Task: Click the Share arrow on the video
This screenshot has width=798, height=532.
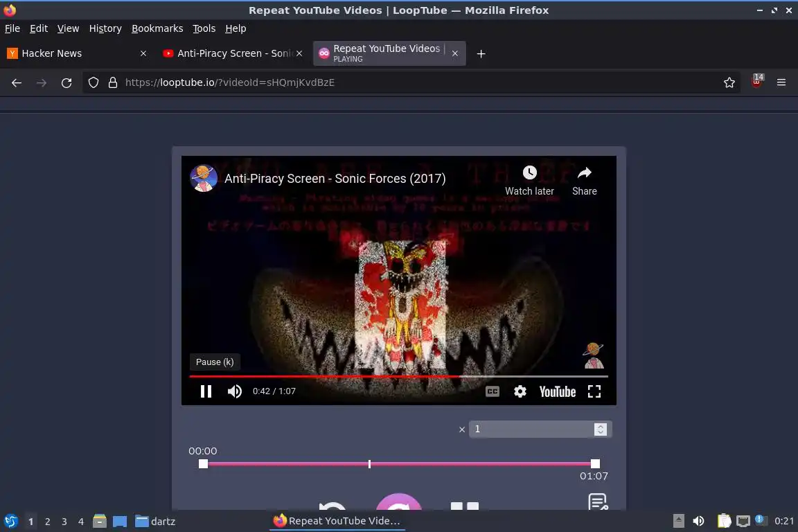Action: (x=584, y=172)
